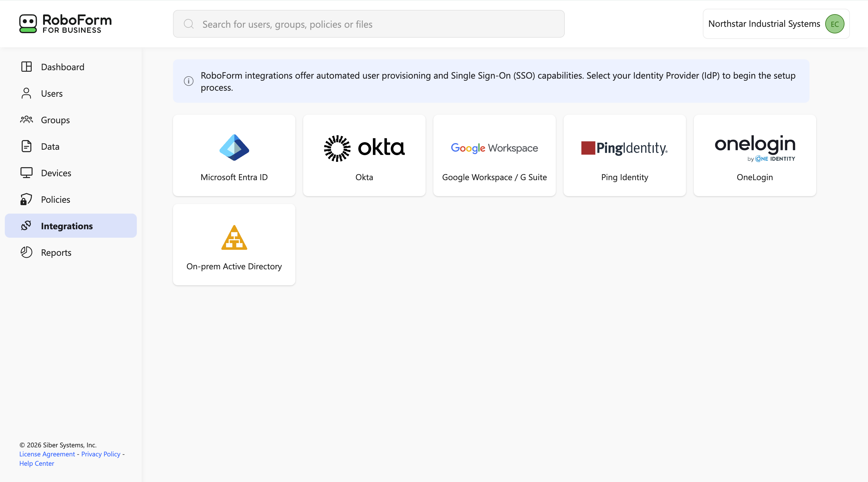Navigate to the Data section
Viewport: 868px width, 482px height.
tap(71, 146)
